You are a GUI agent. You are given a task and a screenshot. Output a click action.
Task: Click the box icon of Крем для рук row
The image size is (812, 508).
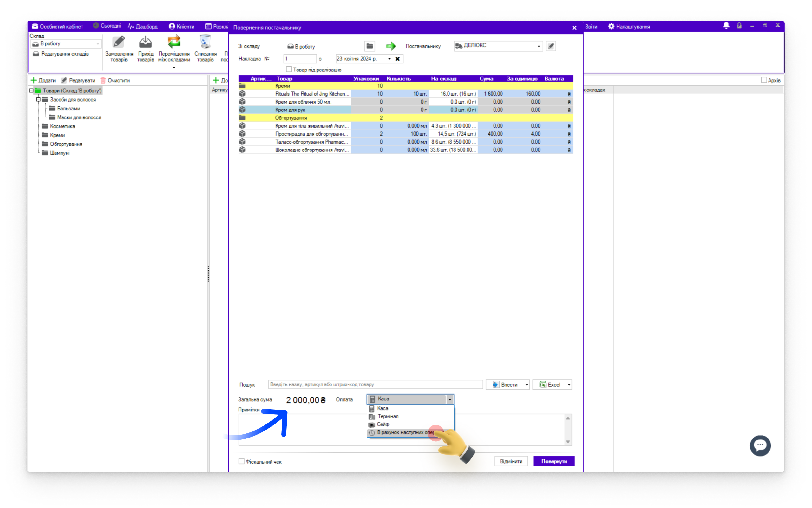click(242, 110)
